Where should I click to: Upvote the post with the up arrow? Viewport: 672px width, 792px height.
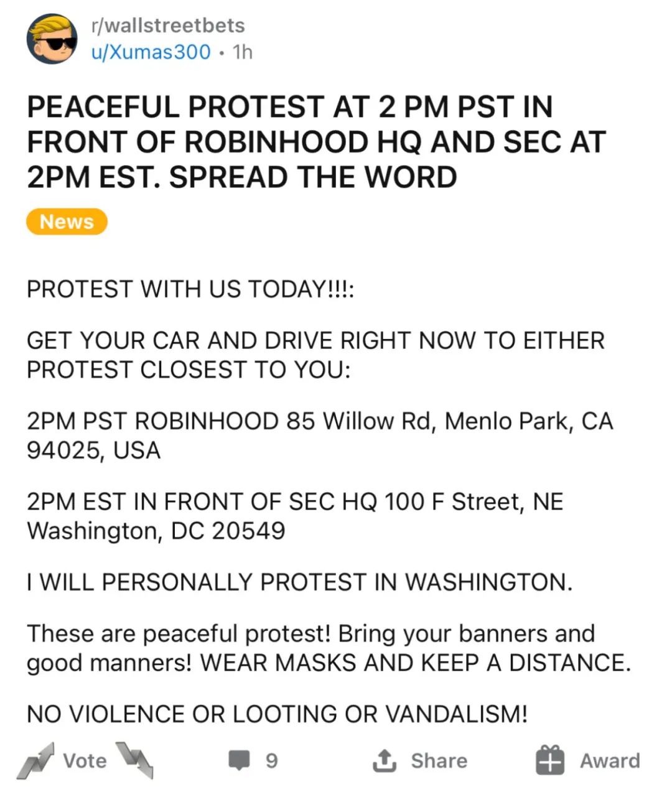click(35, 760)
